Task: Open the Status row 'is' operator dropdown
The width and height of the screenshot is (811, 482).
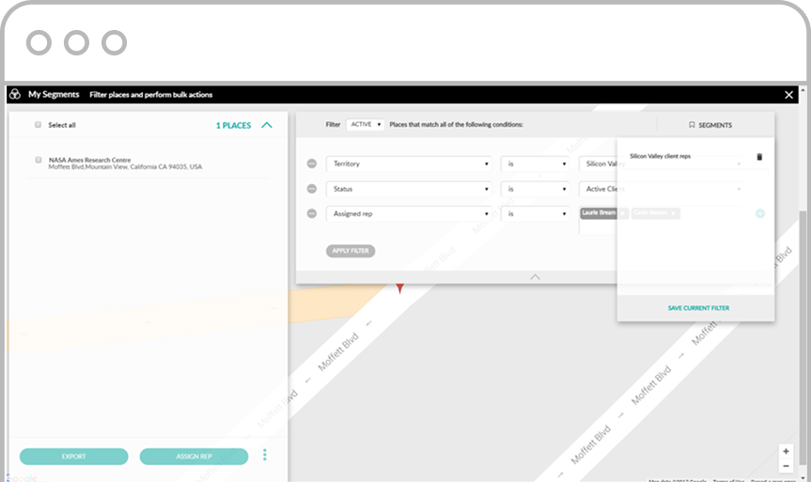Action: pyautogui.click(x=535, y=189)
